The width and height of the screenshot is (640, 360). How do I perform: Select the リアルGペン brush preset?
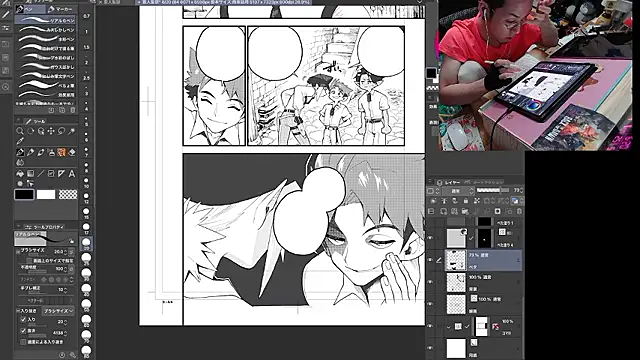click(45, 20)
